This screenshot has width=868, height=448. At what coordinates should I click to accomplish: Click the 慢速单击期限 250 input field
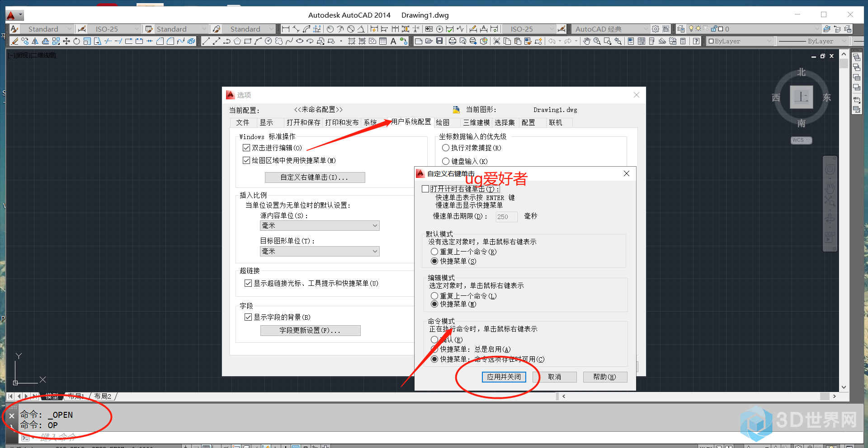506,217
